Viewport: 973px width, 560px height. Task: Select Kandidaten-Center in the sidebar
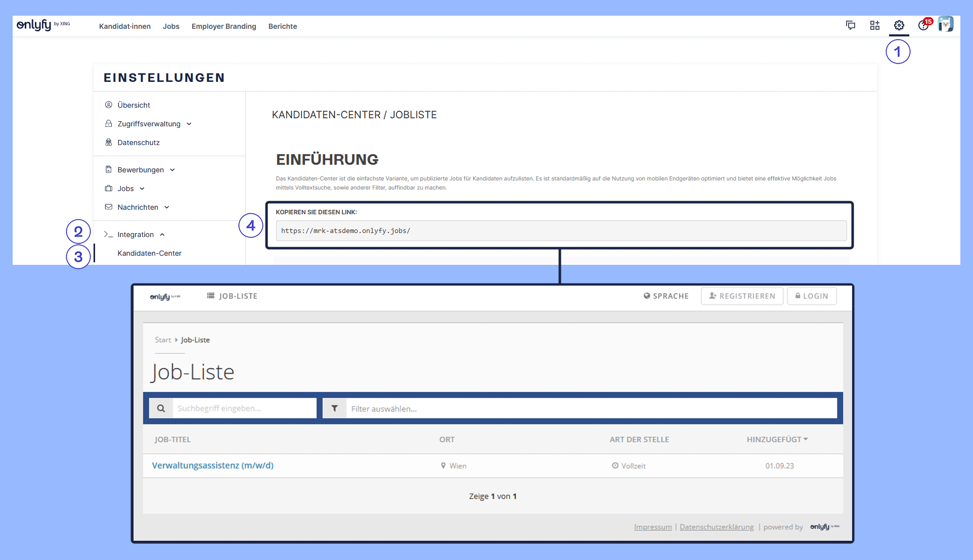tap(149, 253)
